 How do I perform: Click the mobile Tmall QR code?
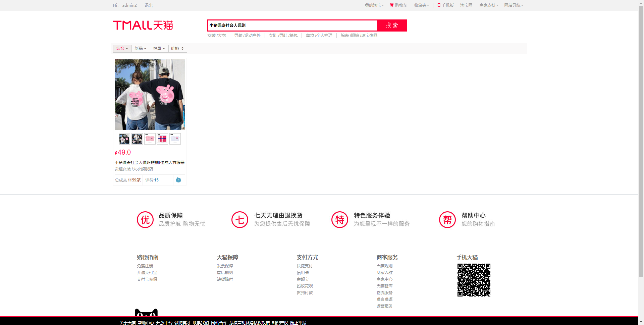(x=474, y=280)
